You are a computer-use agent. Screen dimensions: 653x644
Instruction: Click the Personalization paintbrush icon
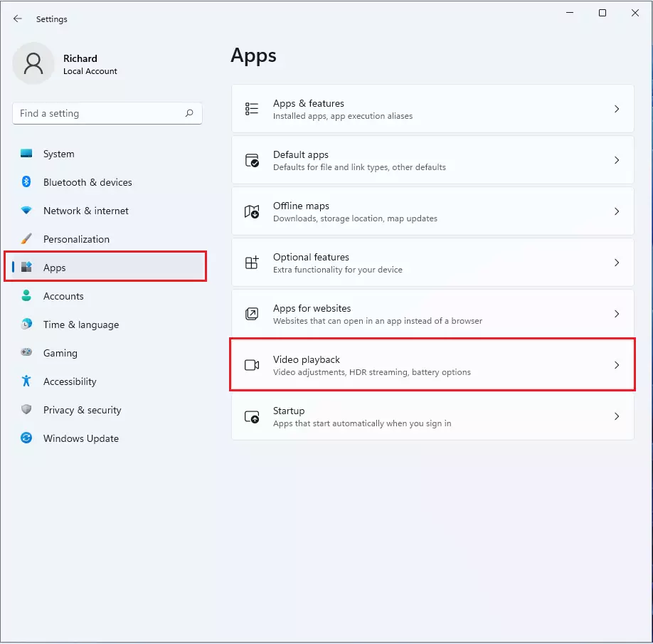(26, 238)
